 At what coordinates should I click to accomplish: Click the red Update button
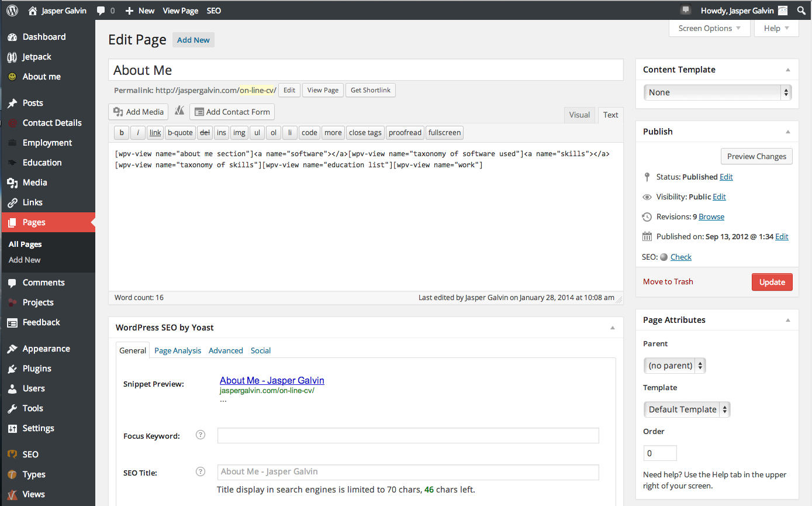[x=772, y=282]
